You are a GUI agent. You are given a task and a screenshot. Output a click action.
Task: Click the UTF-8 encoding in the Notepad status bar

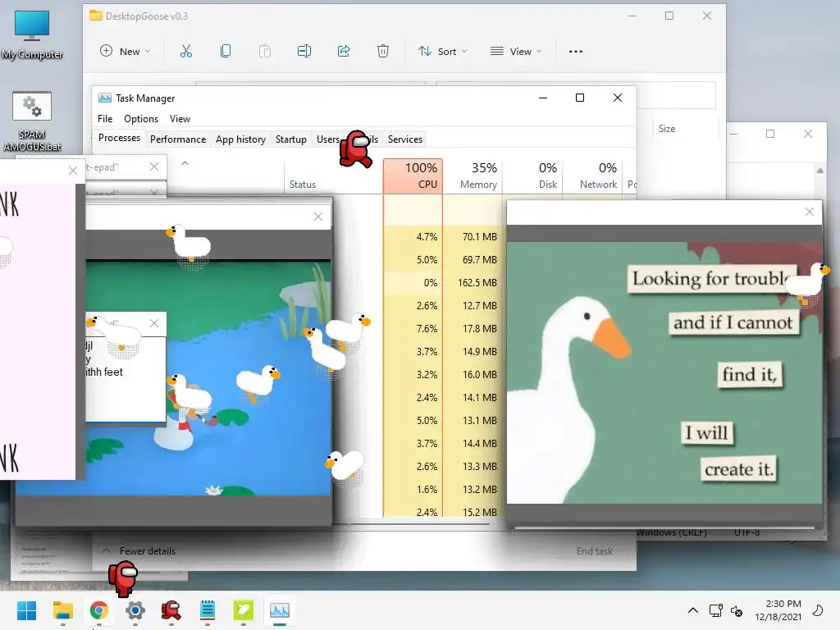pos(747,532)
